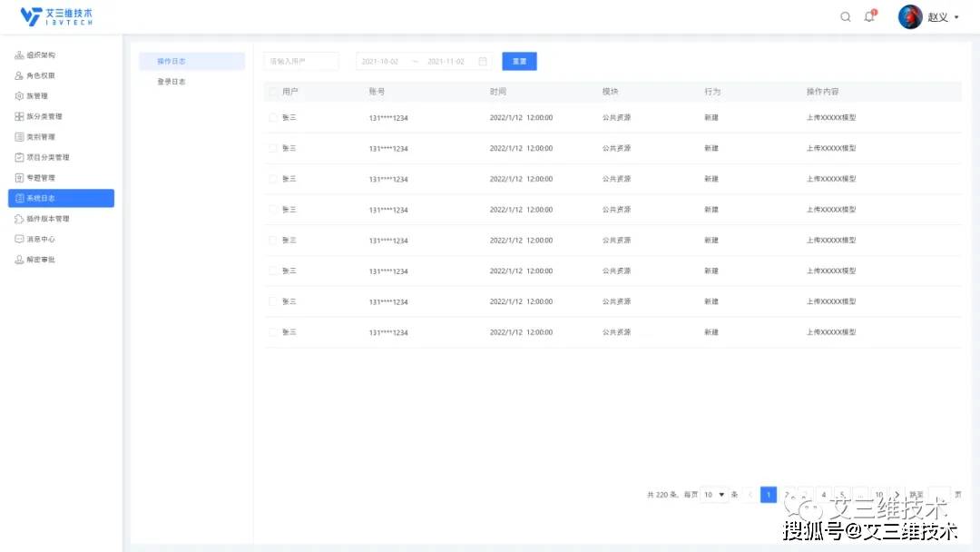980x552 pixels.
Task: Tick the checkbox of the last 张三 row
Action: tap(272, 332)
